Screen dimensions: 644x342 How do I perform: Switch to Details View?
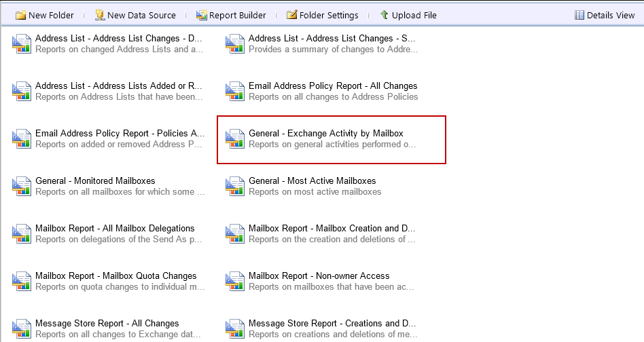(611, 15)
